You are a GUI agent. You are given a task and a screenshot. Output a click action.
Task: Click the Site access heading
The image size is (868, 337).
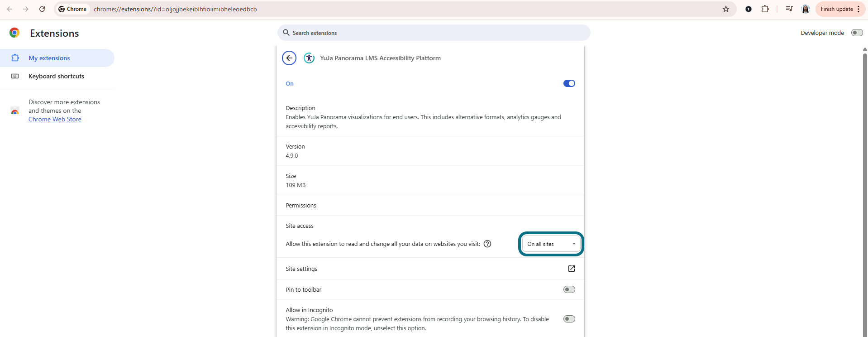(300, 226)
